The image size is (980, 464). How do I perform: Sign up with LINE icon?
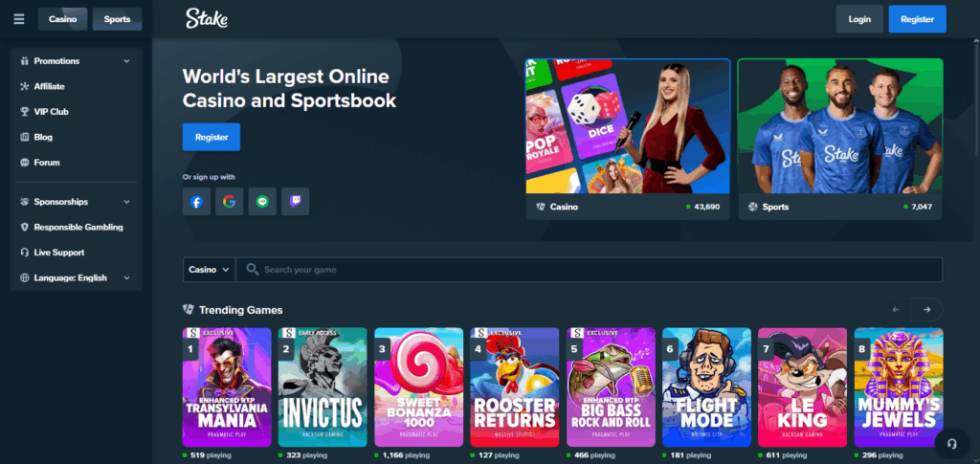tap(262, 202)
